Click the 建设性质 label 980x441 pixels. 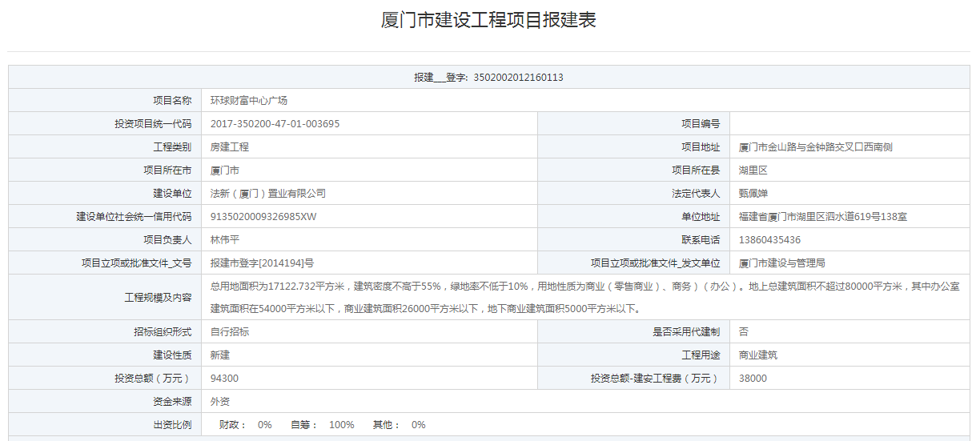tap(172, 355)
